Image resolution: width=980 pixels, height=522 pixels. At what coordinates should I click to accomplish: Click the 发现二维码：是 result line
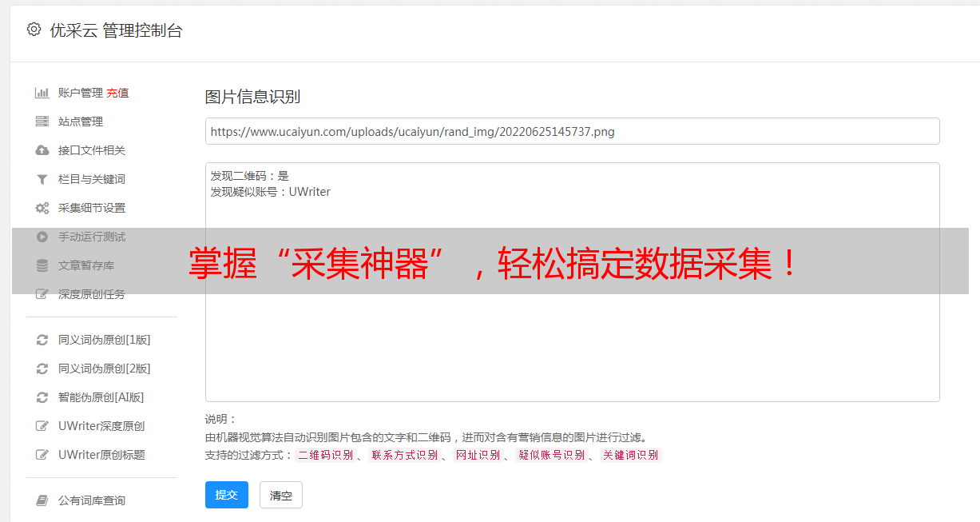[x=249, y=176]
